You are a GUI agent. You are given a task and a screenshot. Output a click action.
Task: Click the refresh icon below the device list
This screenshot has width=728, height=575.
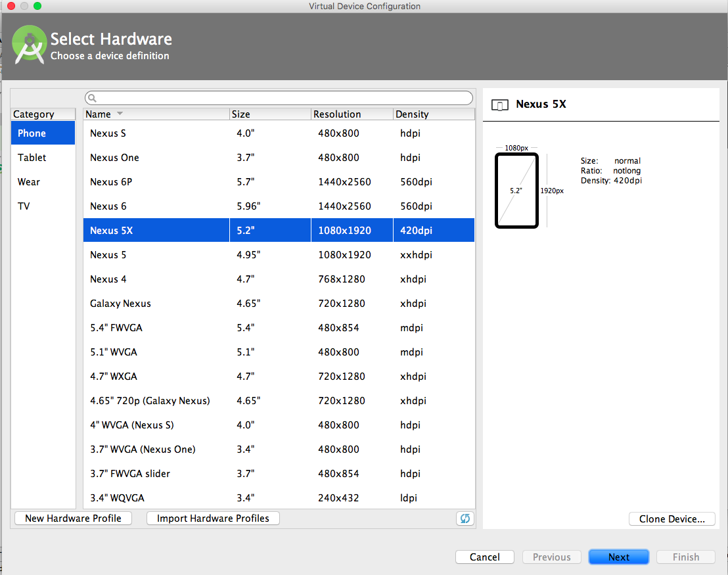tap(465, 518)
